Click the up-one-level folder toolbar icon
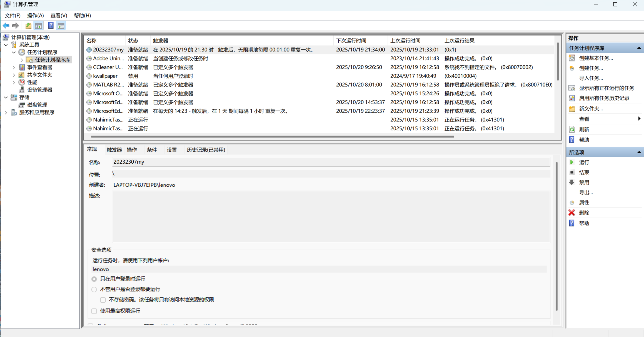 click(28, 26)
